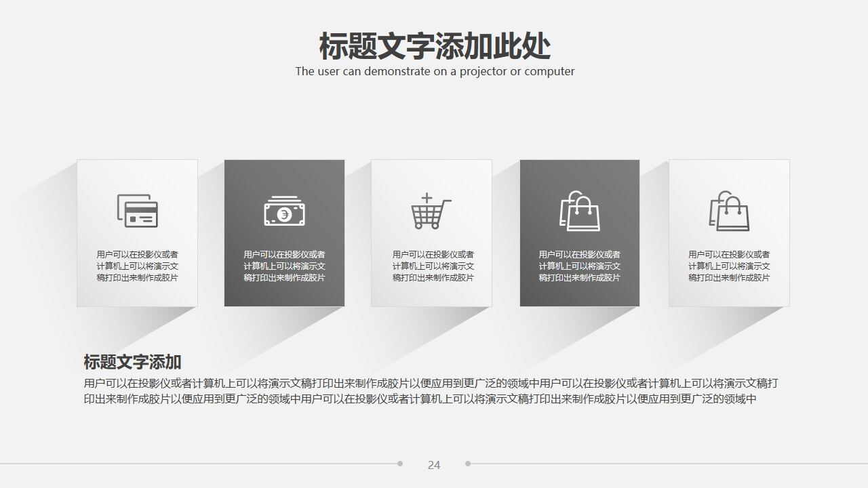
Task: Click the plus sign above the shopping cart
Action: tap(427, 197)
